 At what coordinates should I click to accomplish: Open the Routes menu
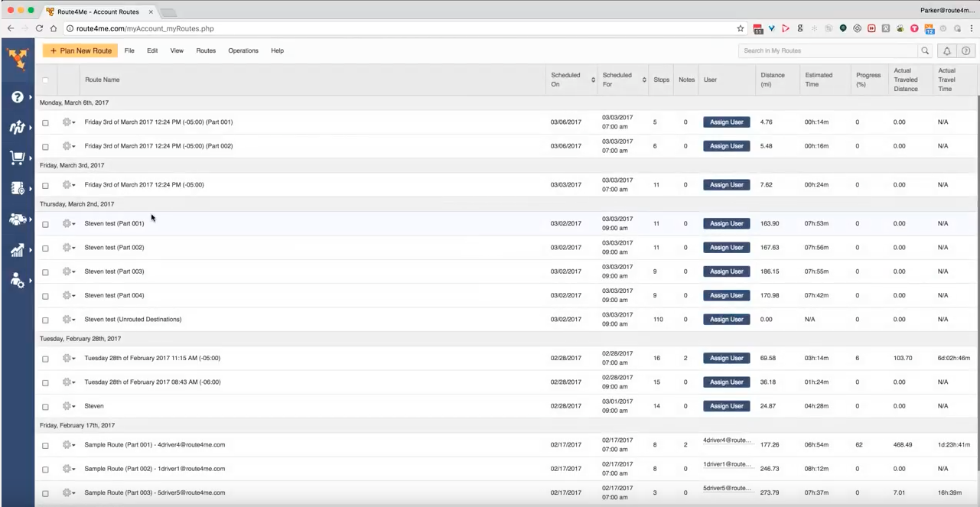pyautogui.click(x=206, y=51)
